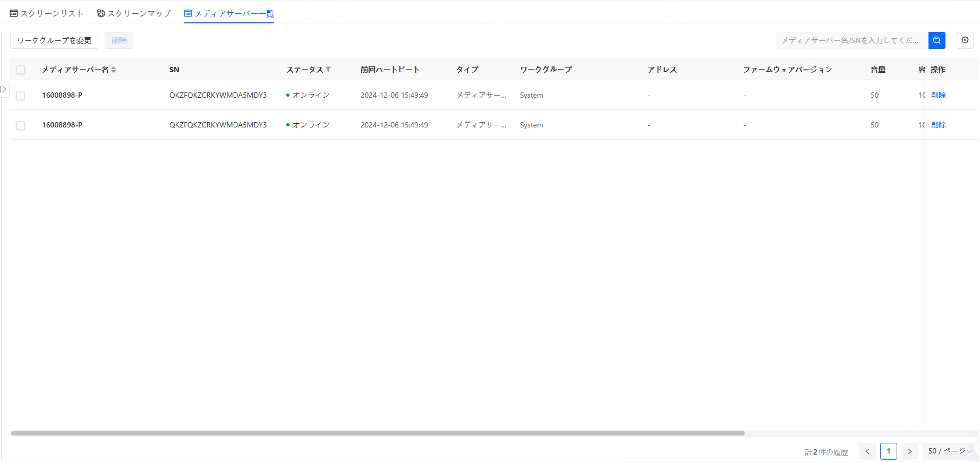This screenshot has width=980, height=462.
Task: Select the メディアサーバー一覧 tab
Action: point(229,13)
